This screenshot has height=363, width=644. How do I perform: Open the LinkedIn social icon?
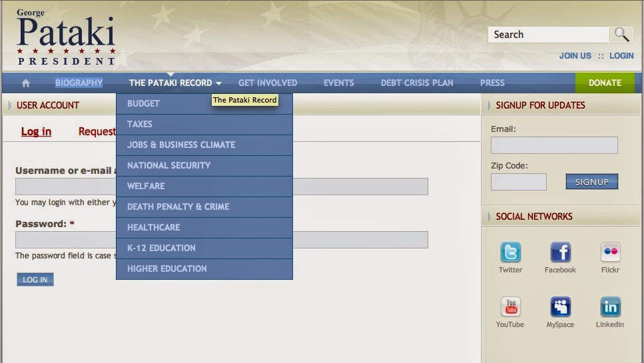pyautogui.click(x=610, y=306)
